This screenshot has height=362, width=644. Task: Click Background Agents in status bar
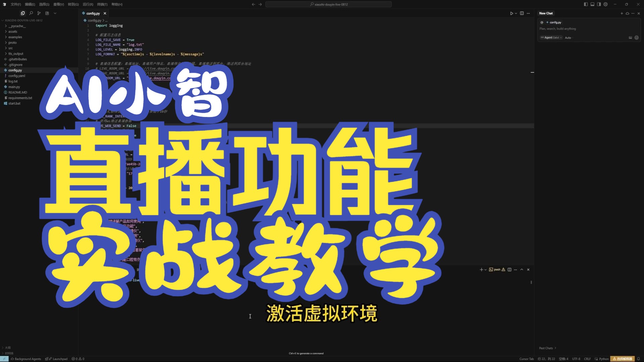click(26, 359)
